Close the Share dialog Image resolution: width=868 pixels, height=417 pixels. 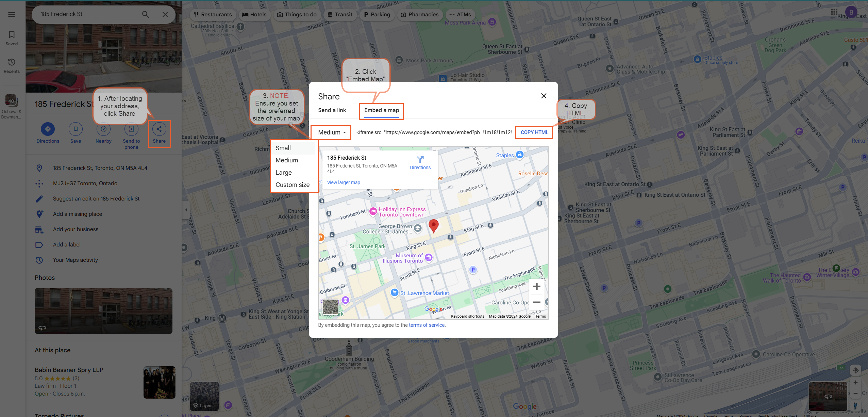click(x=544, y=96)
